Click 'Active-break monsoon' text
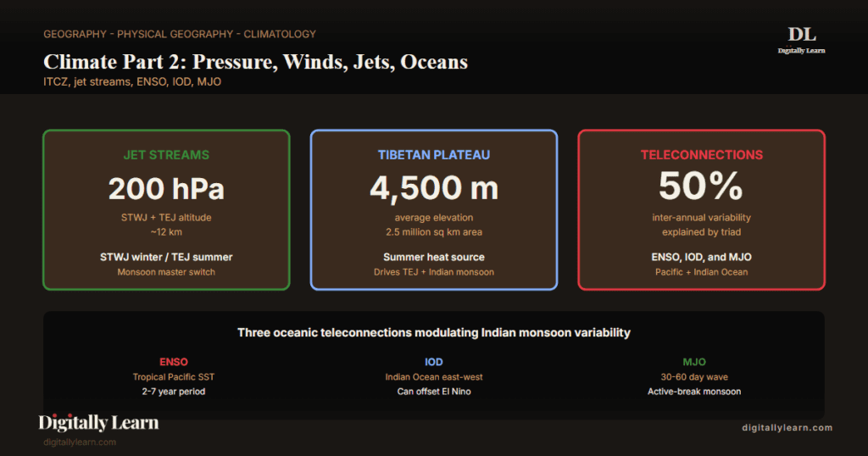 (x=694, y=392)
